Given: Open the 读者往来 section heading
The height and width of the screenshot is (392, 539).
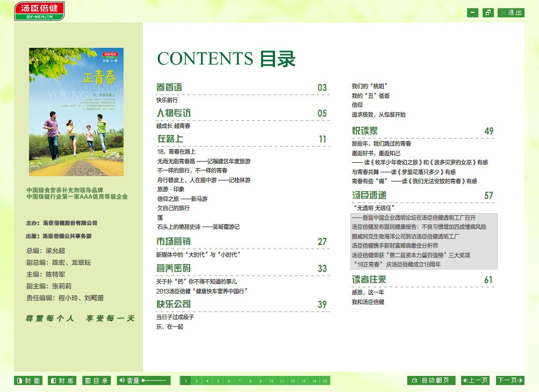Looking at the screenshot, I should (x=369, y=280).
